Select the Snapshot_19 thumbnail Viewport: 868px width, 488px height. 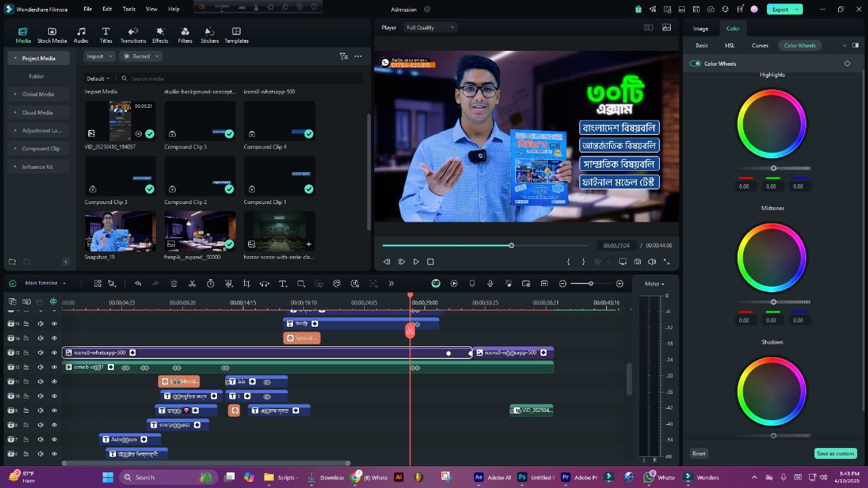[120, 231]
